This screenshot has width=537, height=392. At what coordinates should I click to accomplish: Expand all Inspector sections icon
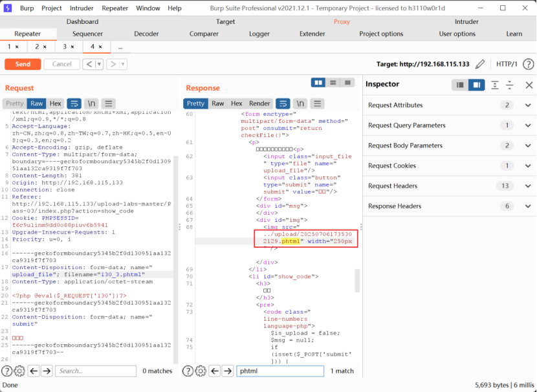(495, 85)
